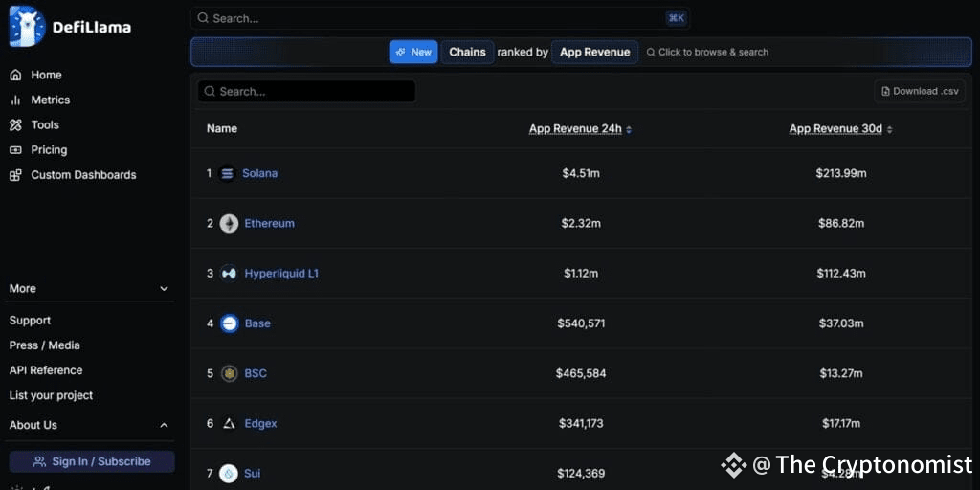Sort by App Revenue 24h column
The width and height of the screenshot is (980, 490).
coord(580,129)
